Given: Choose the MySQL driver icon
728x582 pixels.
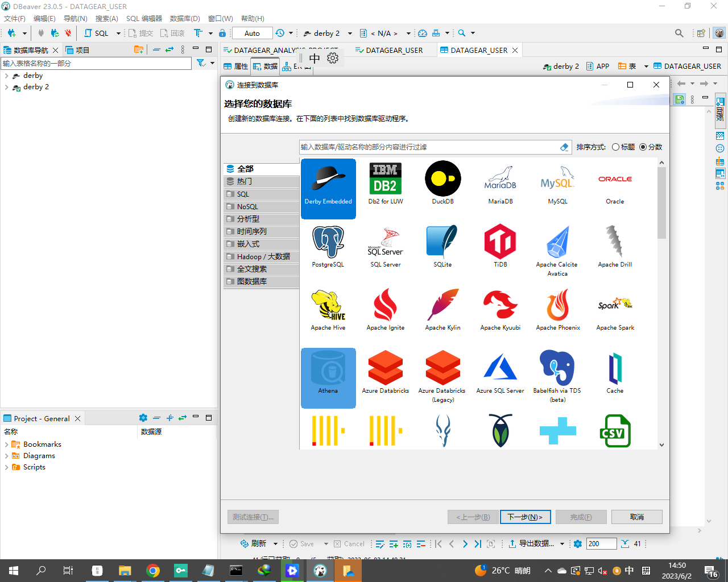Looking at the screenshot, I should click(x=557, y=184).
